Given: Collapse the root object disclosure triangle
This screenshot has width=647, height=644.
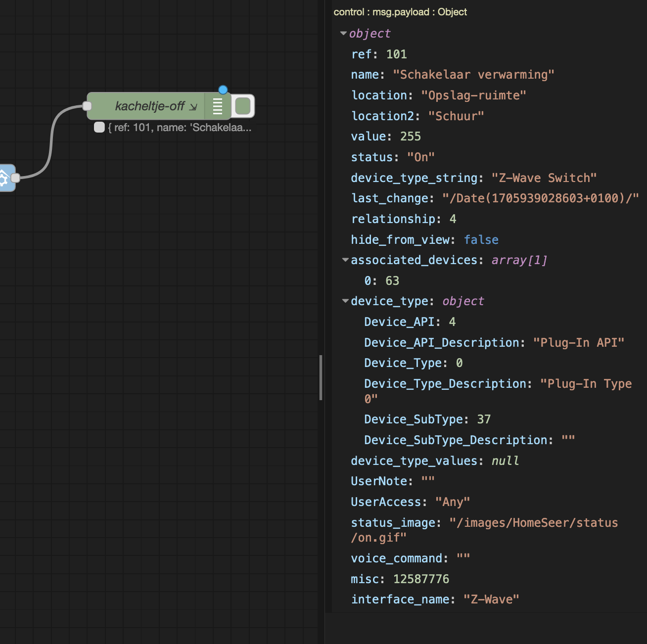Looking at the screenshot, I should [343, 34].
